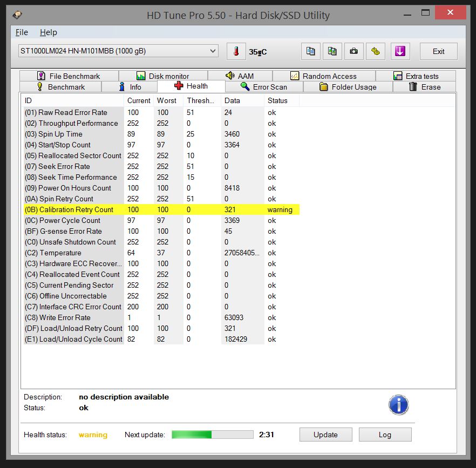This screenshot has height=468, width=476.
Task: Select the (0A) Spin Retry Count row
Action: 161,199
